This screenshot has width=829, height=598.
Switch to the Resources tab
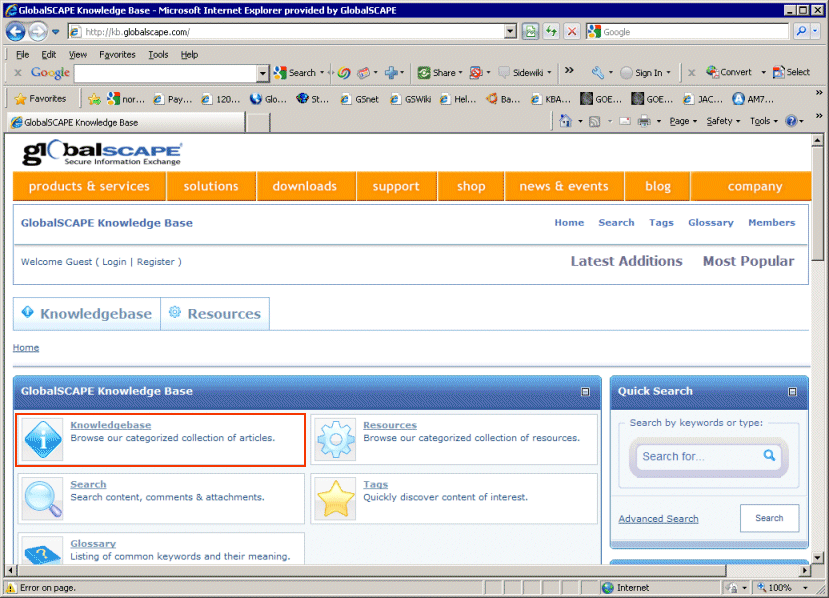(215, 314)
